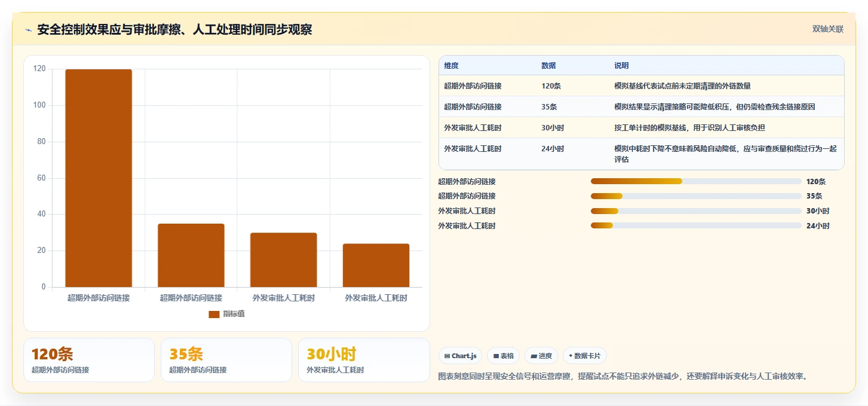Click description 按工单计时的模拟基线
This screenshot has height=406, width=868.
(689, 128)
